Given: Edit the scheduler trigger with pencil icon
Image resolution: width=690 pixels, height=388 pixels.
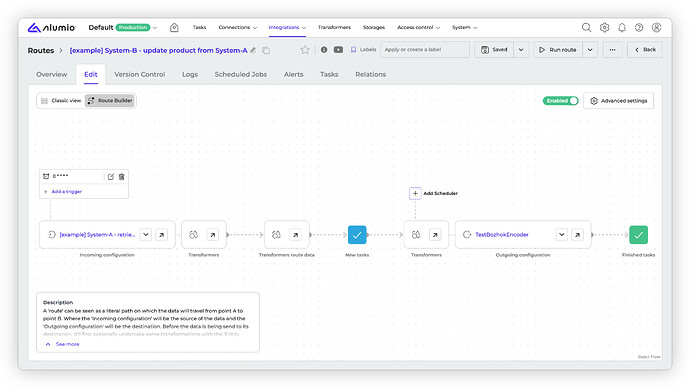Looking at the screenshot, I should [x=110, y=176].
